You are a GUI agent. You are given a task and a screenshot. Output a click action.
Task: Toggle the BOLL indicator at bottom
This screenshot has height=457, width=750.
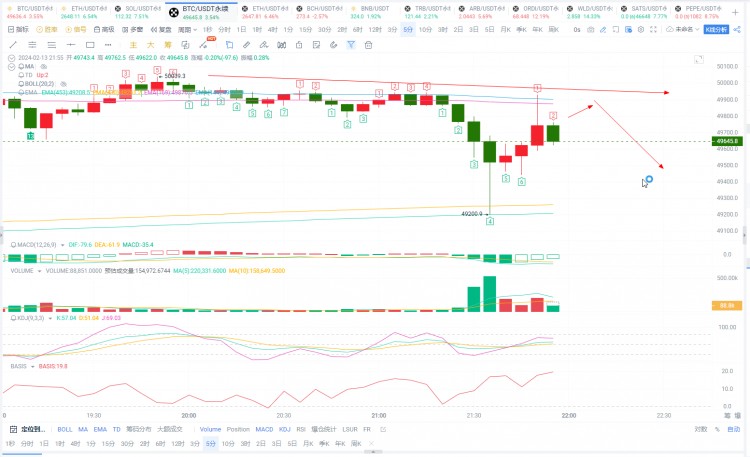tap(65, 429)
